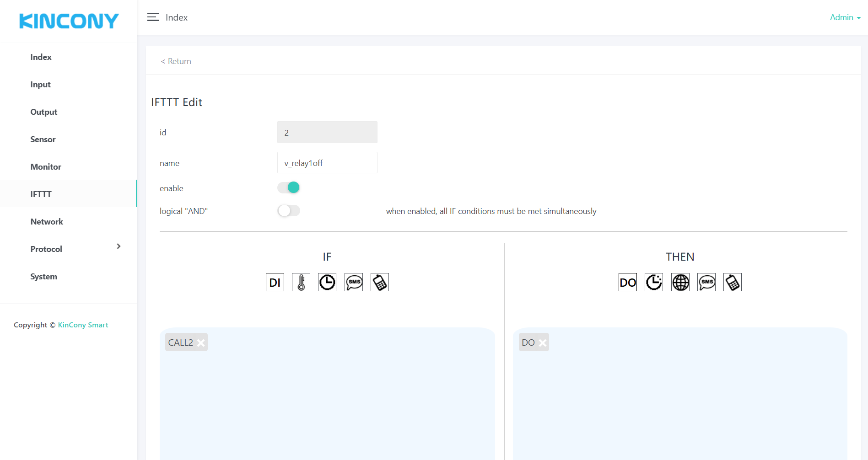Add a delay timer action in THEN
Viewport: 868px width, 460px height.
coord(654,282)
